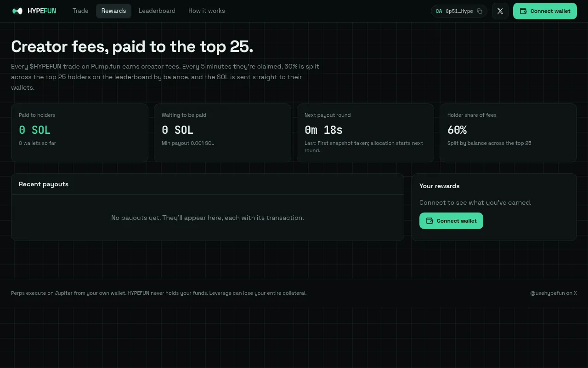Screen dimensions: 588x368
Task: Click the No payouts yet message
Action: tap(208, 218)
